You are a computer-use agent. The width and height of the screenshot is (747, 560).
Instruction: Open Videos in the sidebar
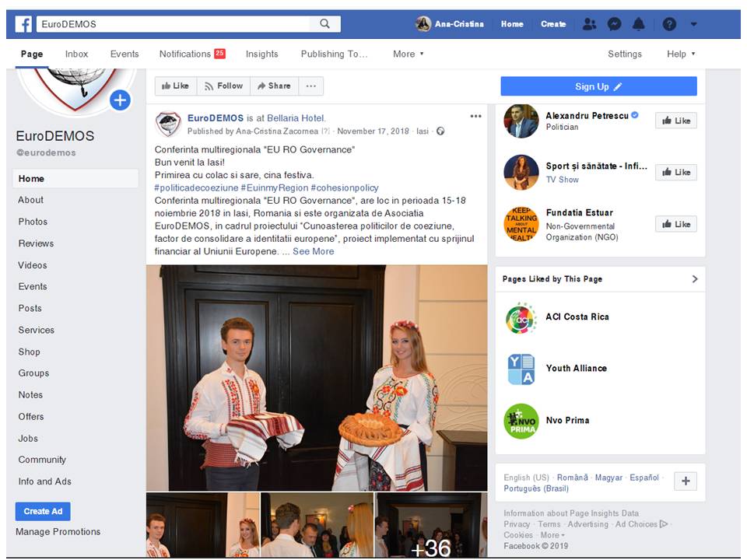tap(33, 265)
